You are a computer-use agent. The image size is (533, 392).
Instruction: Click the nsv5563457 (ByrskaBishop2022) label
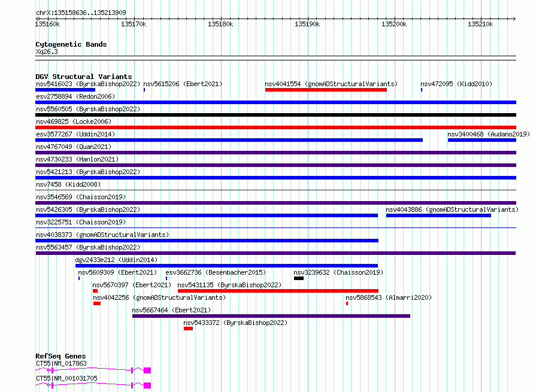[88, 247]
